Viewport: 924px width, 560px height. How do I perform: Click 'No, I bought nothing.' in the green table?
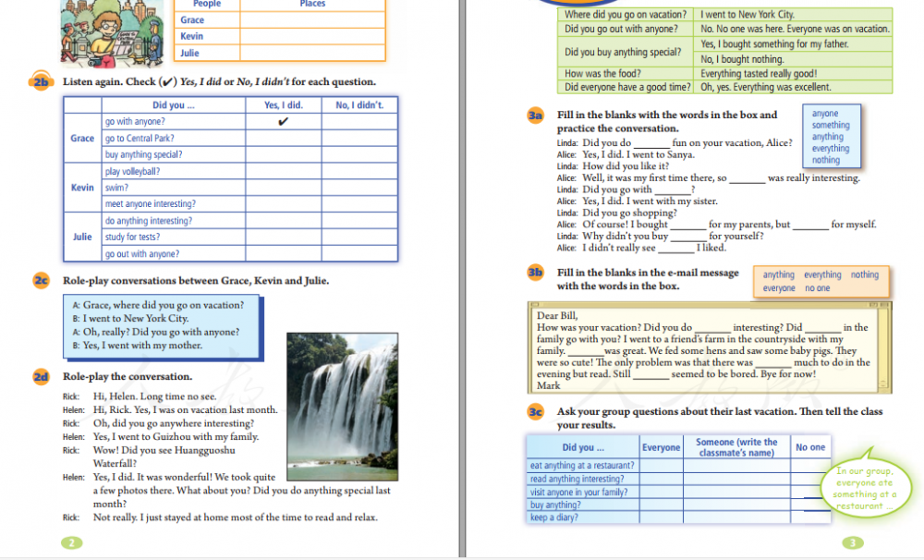[743, 59]
